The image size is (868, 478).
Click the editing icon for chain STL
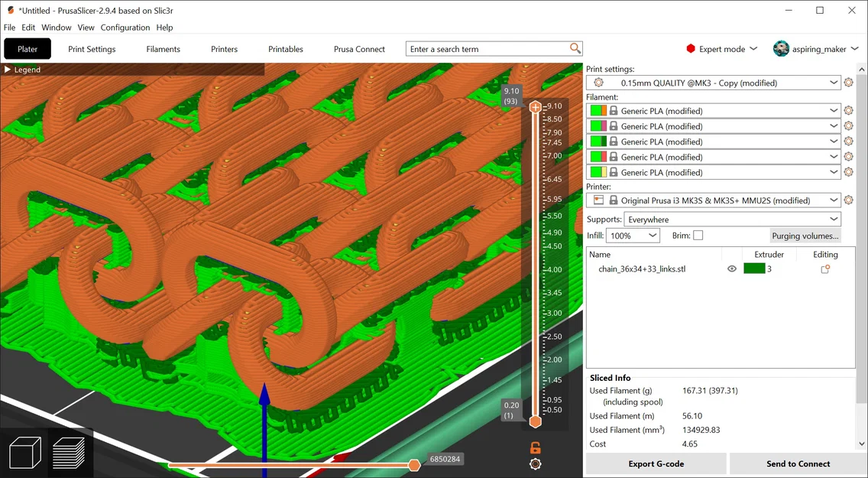click(x=824, y=269)
